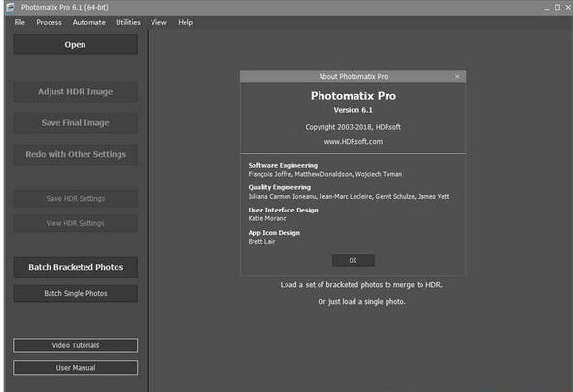The image size is (573, 392).
Task: Start Batch Bracketed Photos
Action: click(76, 267)
